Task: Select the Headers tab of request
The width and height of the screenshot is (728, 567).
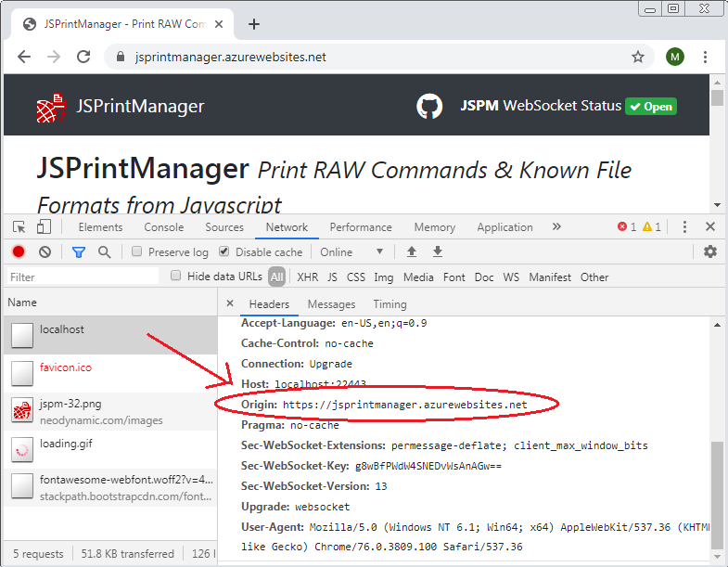Action: click(269, 304)
